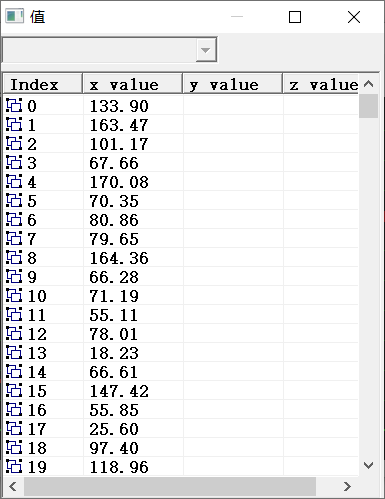Select the x value 170.08

tap(119, 182)
